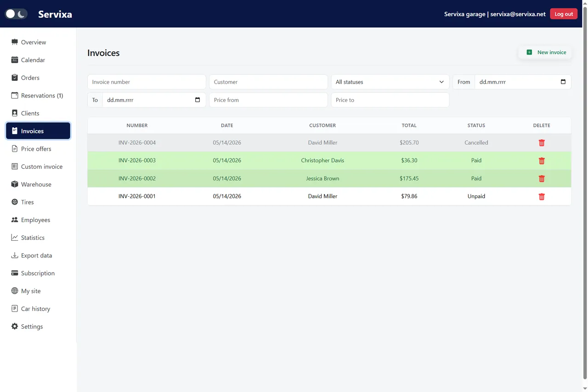Image resolution: width=588 pixels, height=392 pixels.
Task: Click the Price offers document icon
Action: tap(15, 149)
